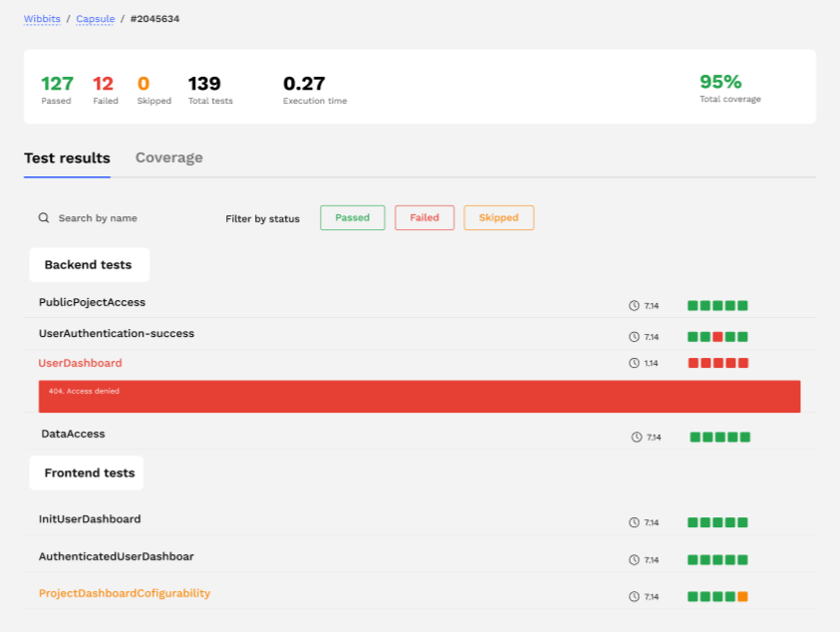Open the UserAuthentication-success test
The width and height of the screenshot is (840, 632).
tap(117, 333)
